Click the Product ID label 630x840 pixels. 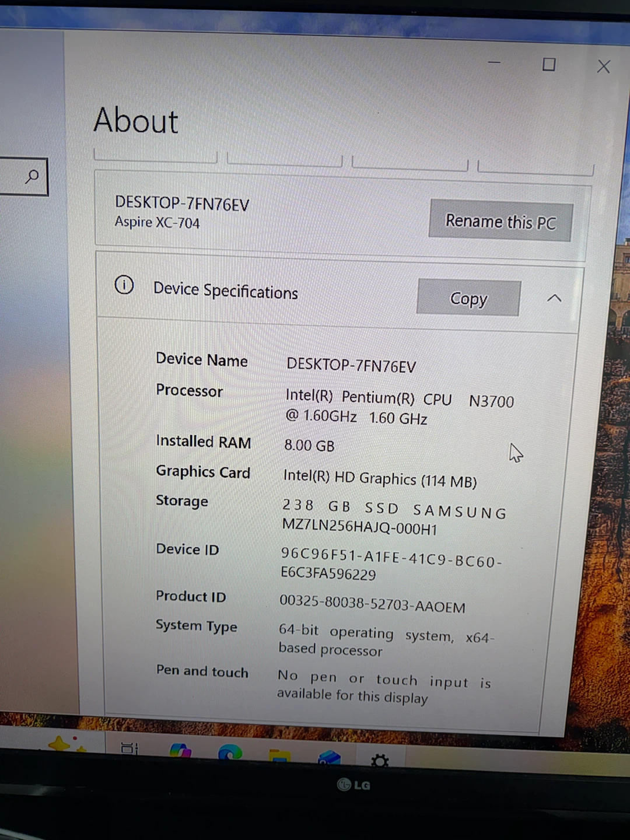[190, 596]
